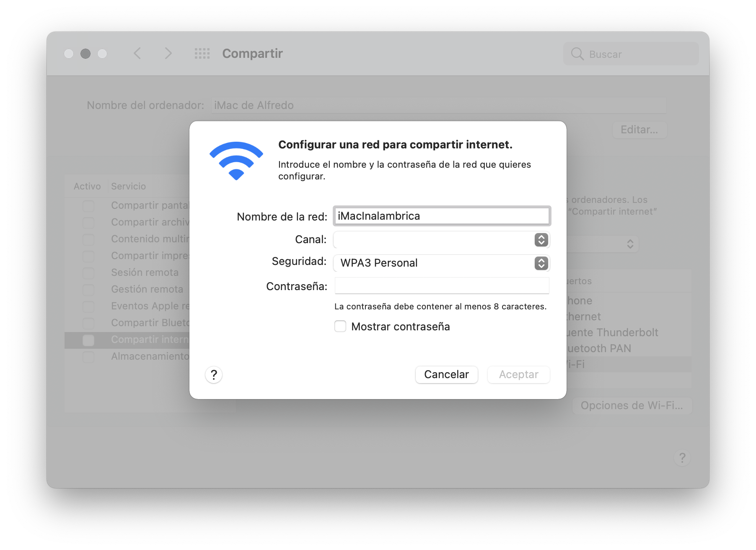Select the Compartir impresora service row

pos(127,256)
